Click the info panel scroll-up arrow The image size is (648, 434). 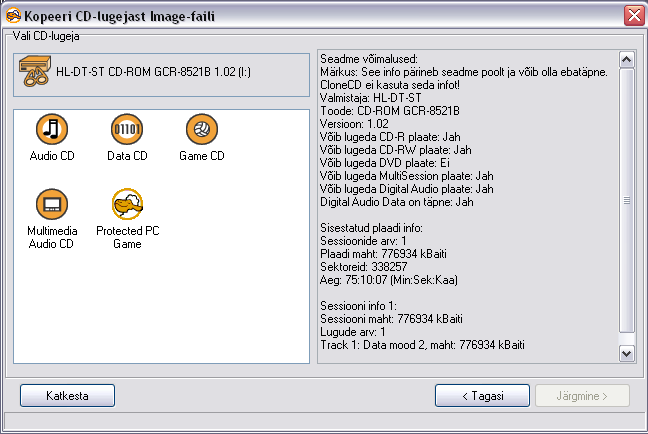click(627, 60)
